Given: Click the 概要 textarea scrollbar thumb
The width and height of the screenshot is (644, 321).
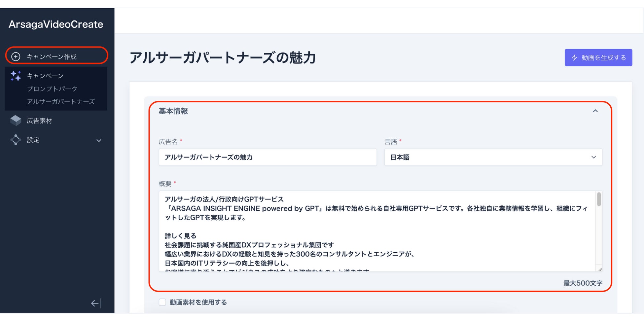Looking at the screenshot, I should pyautogui.click(x=599, y=199).
